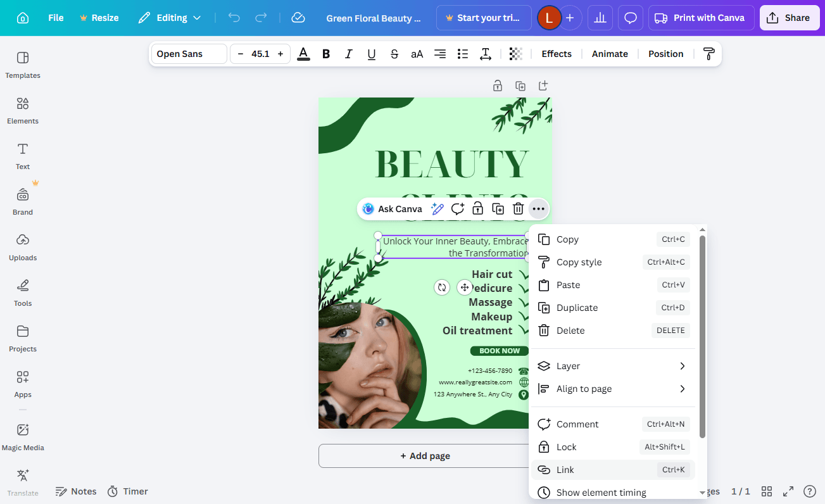Screen dimensions: 825x504
Task: Click the font size input field
Action: 260,54
